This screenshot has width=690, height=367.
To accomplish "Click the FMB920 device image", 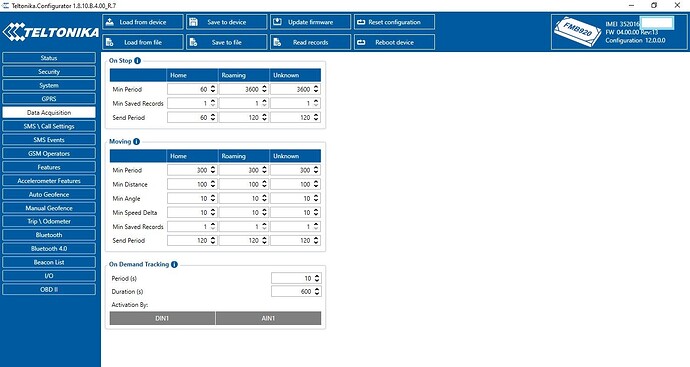I will pyautogui.click(x=577, y=31).
